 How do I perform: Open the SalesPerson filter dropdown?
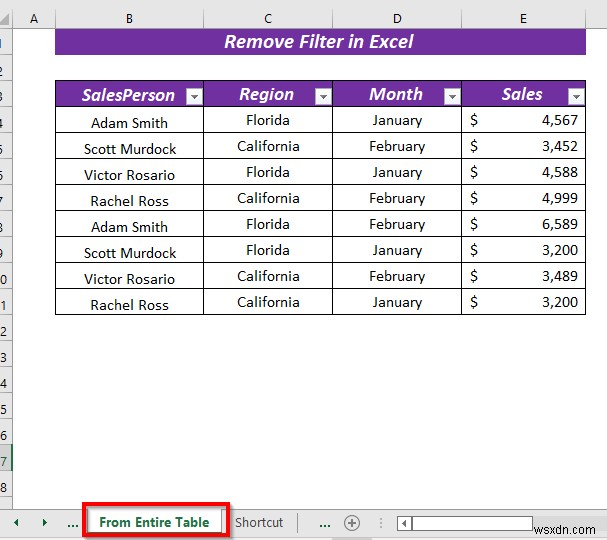(x=194, y=96)
